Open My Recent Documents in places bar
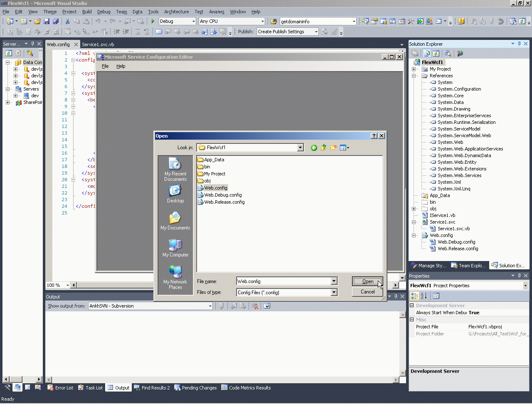This screenshot has height=404, width=532. tap(175, 170)
